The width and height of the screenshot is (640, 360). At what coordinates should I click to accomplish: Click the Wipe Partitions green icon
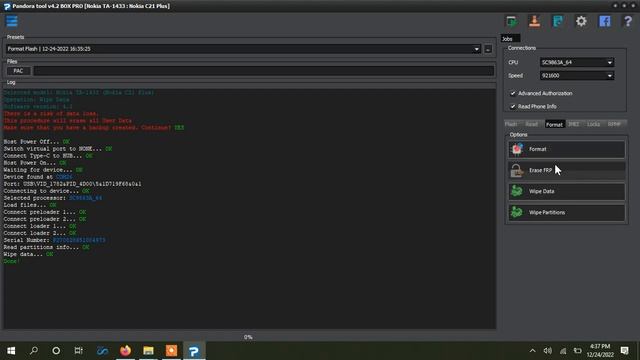tap(517, 212)
